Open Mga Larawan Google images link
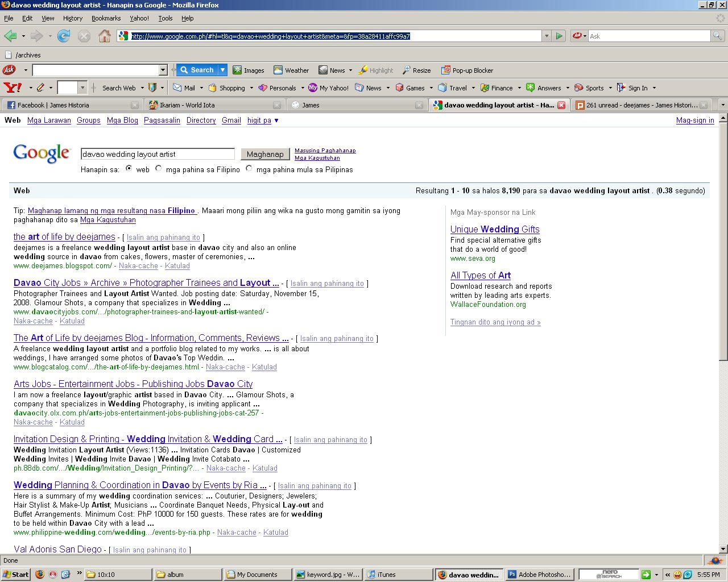 (49, 120)
